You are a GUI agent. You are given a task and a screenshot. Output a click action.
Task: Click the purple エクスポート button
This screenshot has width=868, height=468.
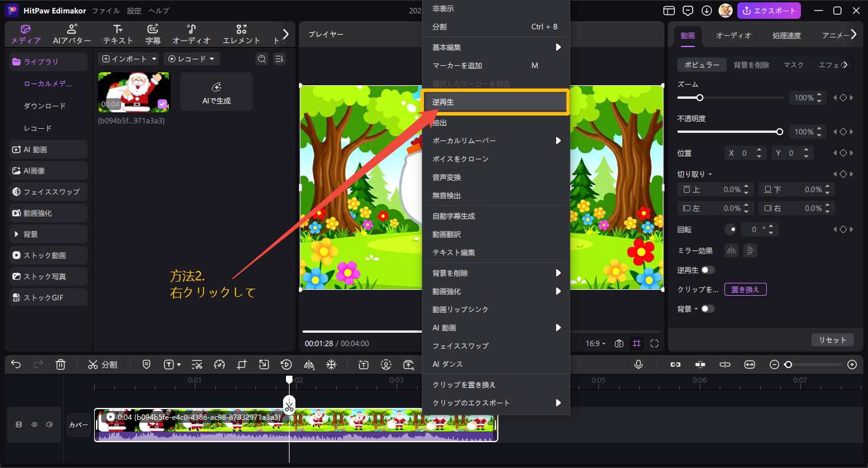[769, 11]
